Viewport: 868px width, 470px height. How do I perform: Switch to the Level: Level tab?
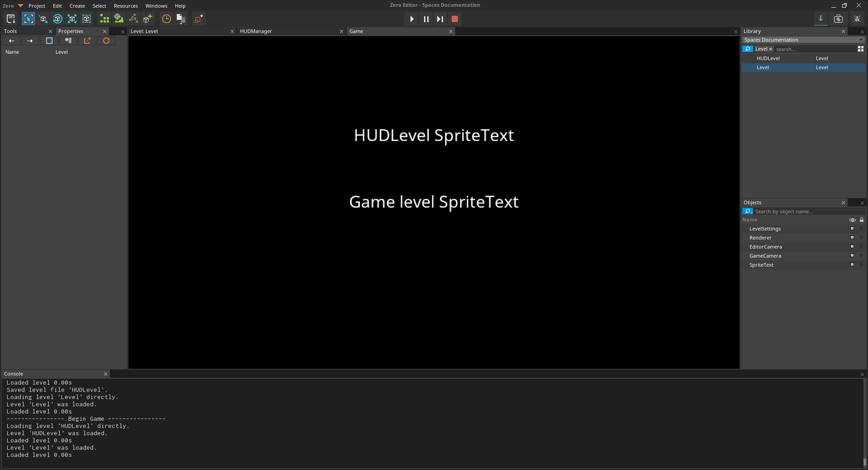click(182, 31)
